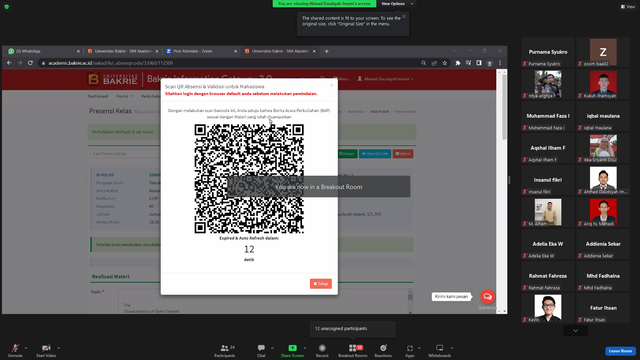Viewport: 640px width, 360px height.
Task: Close the shared content size tooltip
Action: click(x=404, y=16)
